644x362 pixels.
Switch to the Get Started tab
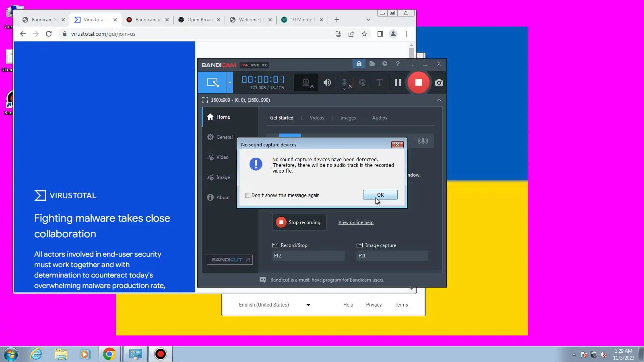(282, 118)
